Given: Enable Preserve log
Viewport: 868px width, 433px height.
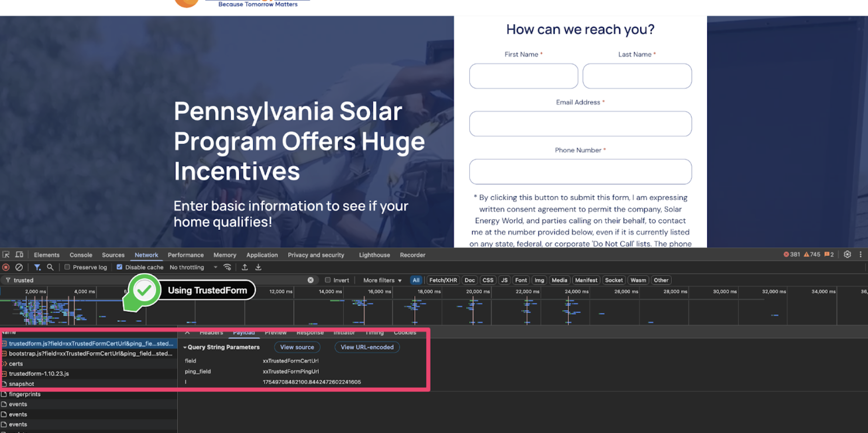Looking at the screenshot, I should pyautogui.click(x=68, y=267).
